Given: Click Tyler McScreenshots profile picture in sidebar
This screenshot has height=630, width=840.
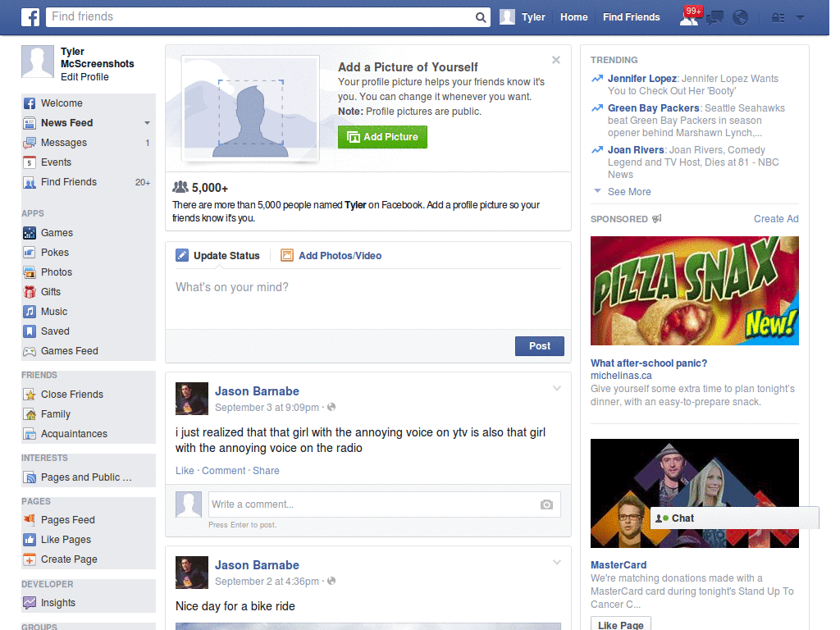Looking at the screenshot, I should [x=38, y=62].
